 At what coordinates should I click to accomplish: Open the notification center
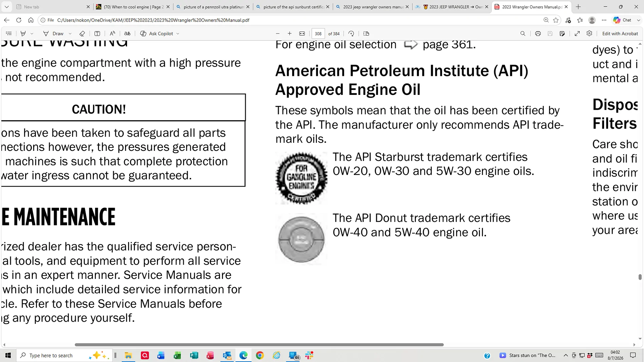click(x=633, y=355)
